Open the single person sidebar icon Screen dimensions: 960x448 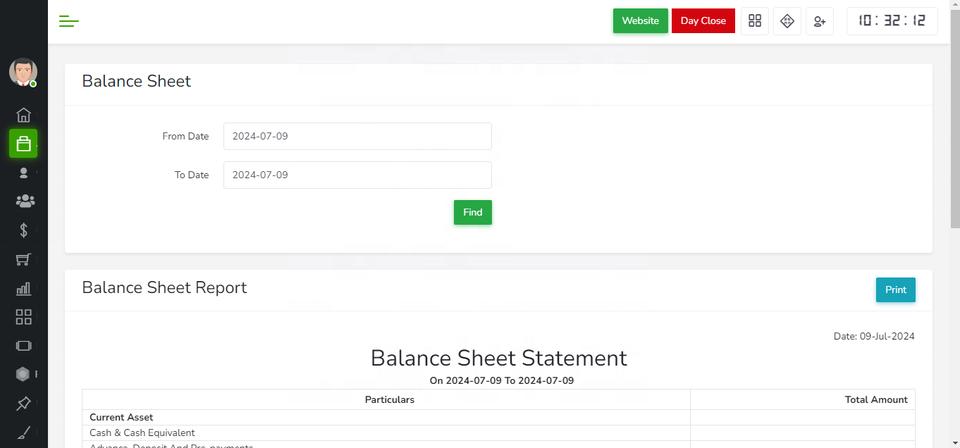tap(24, 173)
